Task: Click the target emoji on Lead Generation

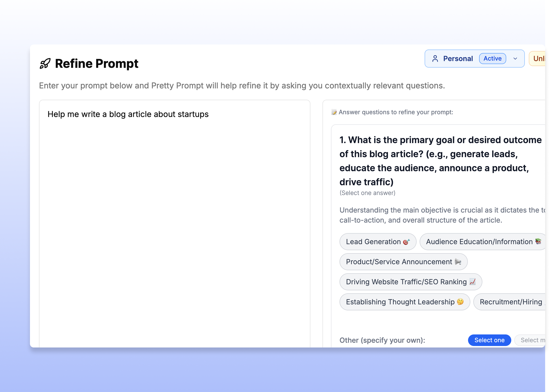Action: click(x=407, y=242)
